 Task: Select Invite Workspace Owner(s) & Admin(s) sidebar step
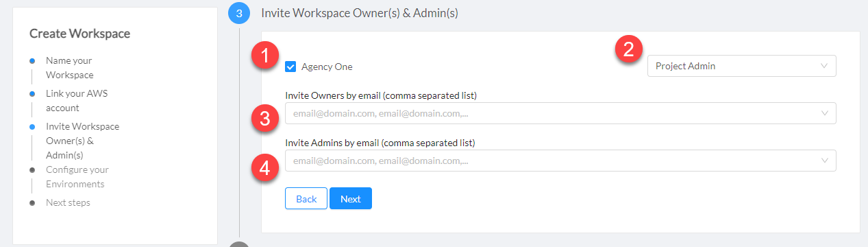pyautogui.click(x=82, y=141)
